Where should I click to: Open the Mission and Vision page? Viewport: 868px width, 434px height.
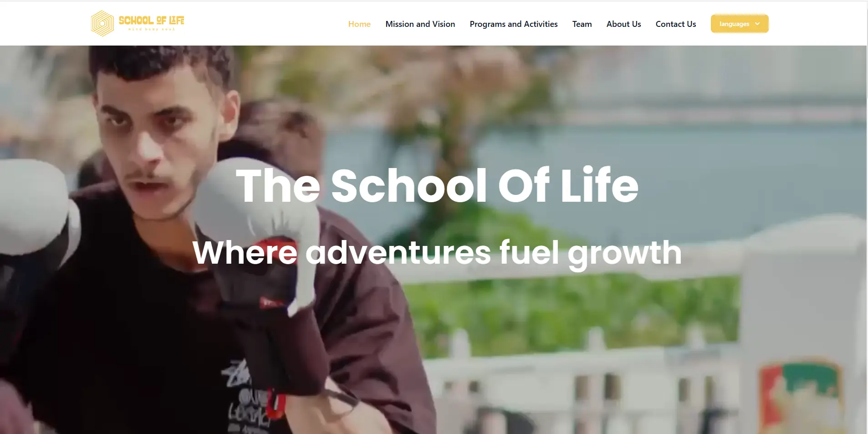pos(420,24)
